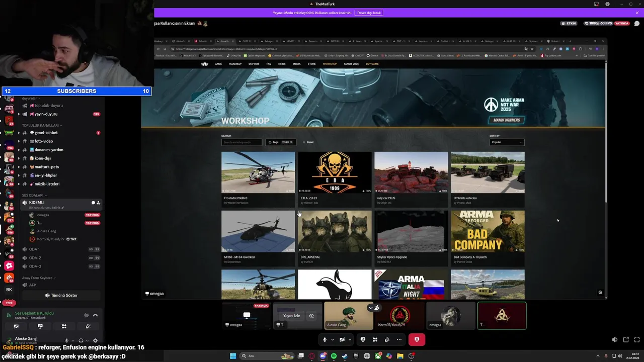Open microphone options arrow in call bar

point(332,339)
